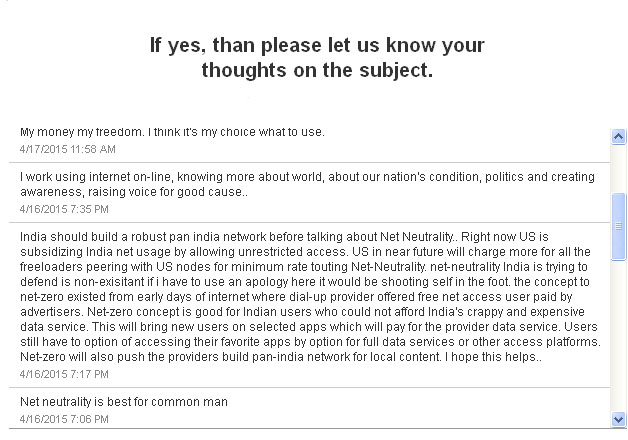Viewport: 628px width, 440px height.
Task: Click the "defend is non-exisitant" text line
Action: (x=304, y=282)
